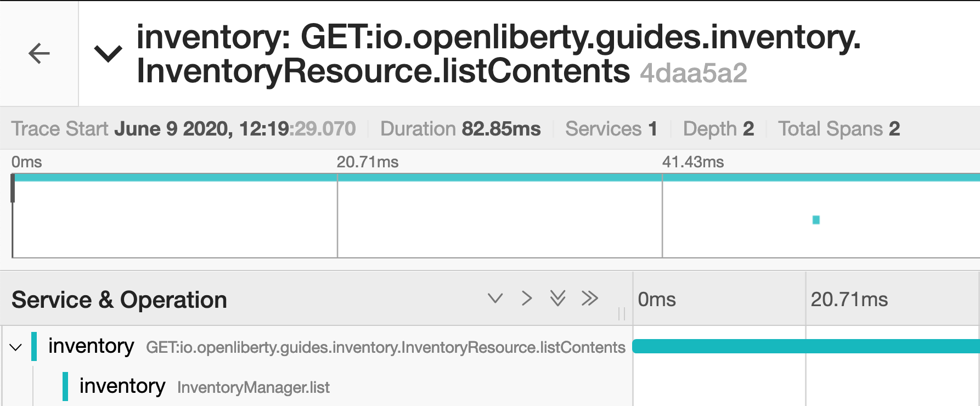Click the small teal span marker in the minimap
Image resolution: width=980 pixels, height=406 pixels.
coord(816,220)
